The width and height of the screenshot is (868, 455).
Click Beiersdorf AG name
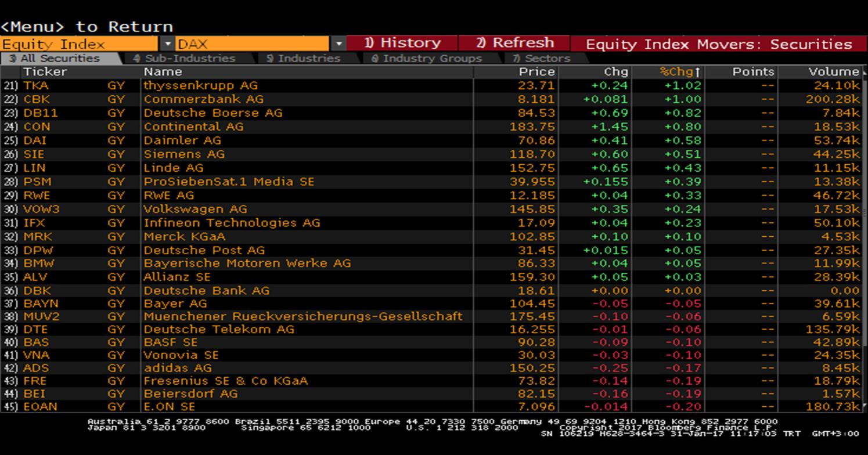(190, 394)
